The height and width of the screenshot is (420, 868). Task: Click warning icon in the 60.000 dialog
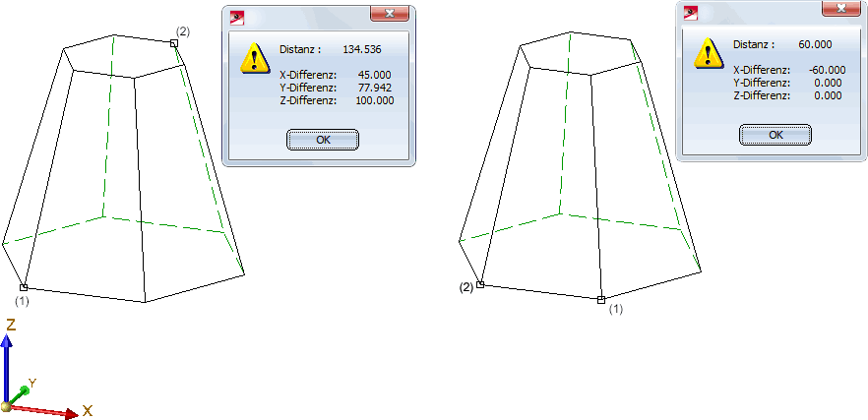(708, 54)
